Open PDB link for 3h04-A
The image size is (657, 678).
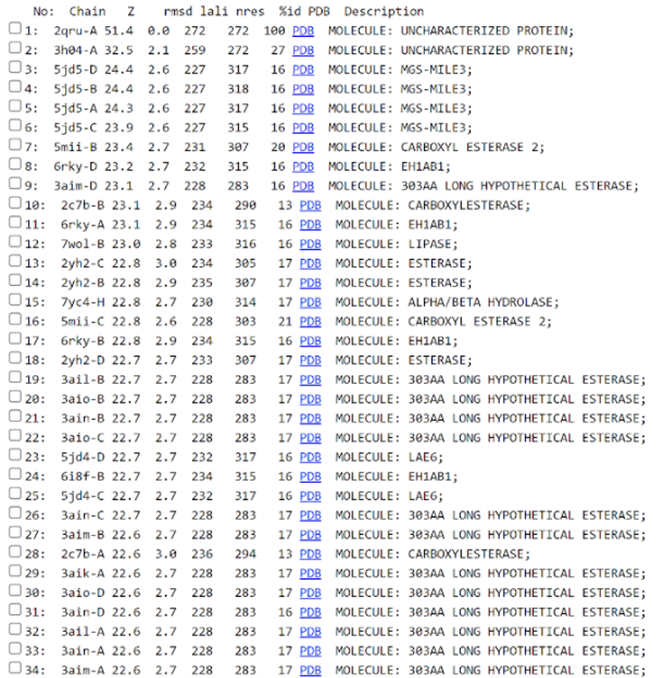301,50
